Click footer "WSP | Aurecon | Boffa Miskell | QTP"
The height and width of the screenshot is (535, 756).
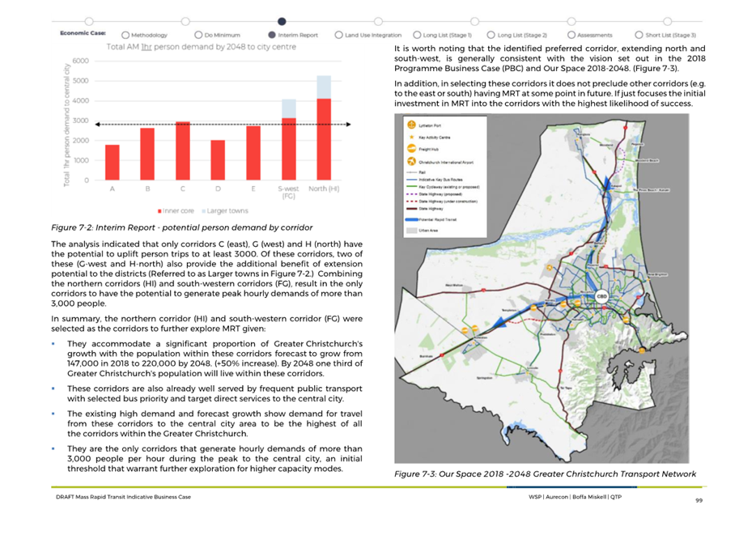(x=575, y=497)
